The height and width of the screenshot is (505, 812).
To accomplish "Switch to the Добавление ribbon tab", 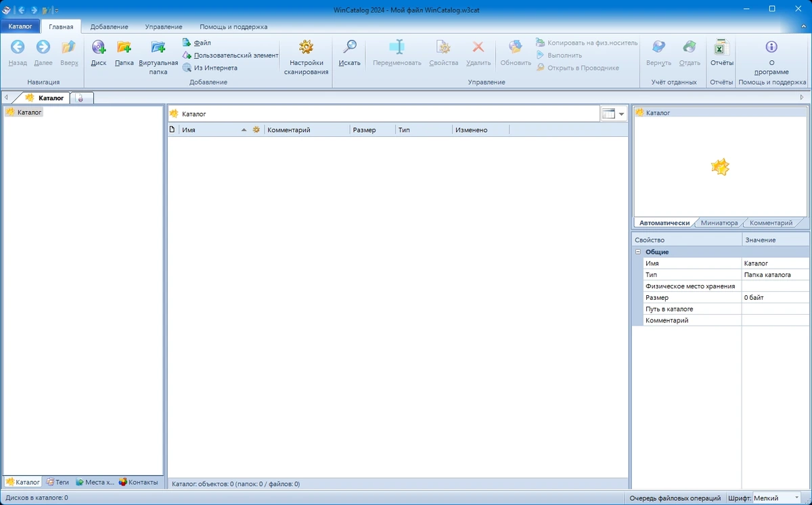I will pos(109,27).
